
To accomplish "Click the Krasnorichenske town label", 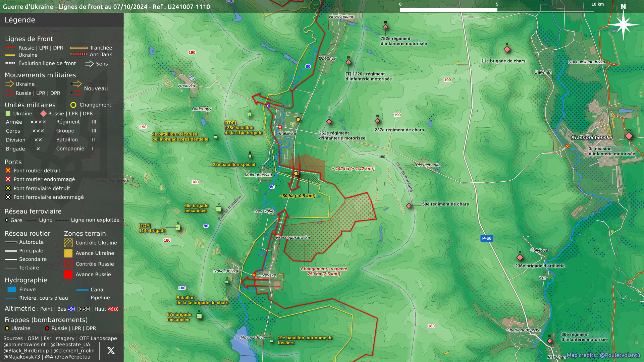I will coord(591,137).
